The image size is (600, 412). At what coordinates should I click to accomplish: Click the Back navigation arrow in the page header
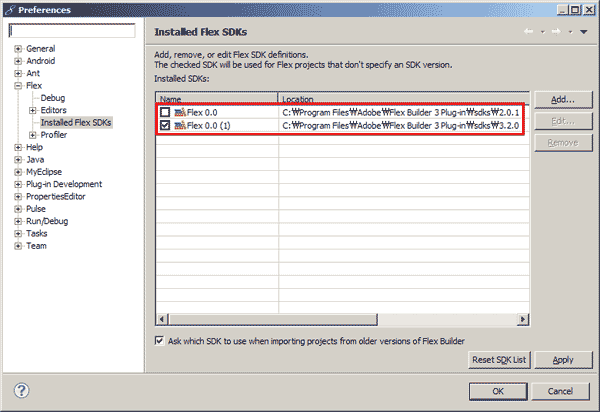[528, 31]
